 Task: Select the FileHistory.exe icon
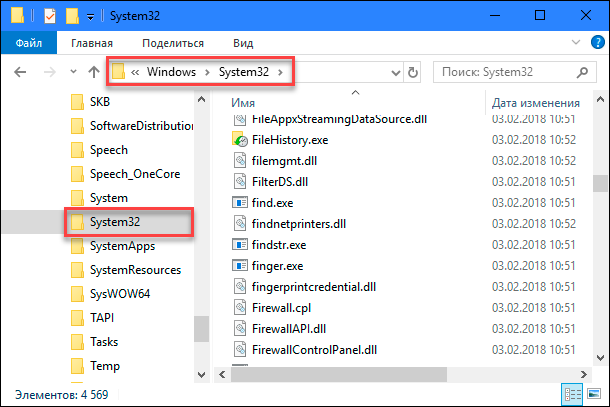[240, 140]
